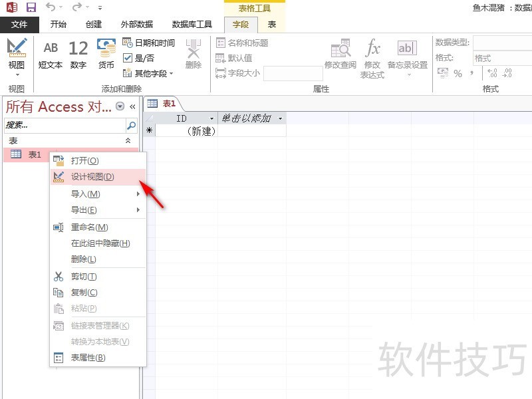Apply comma style format icon
This screenshot has height=399, width=532.
click(471, 72)
